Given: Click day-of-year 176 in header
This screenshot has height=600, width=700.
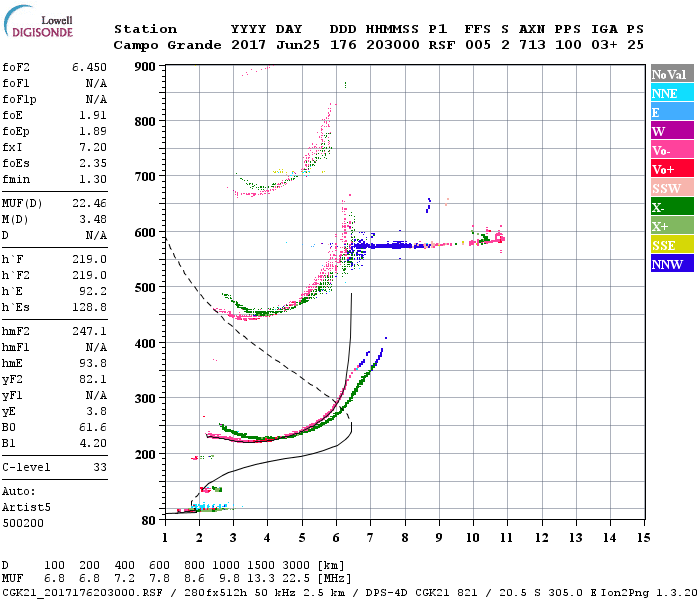Looking at the screenshot, I should (x=343, y=45).
